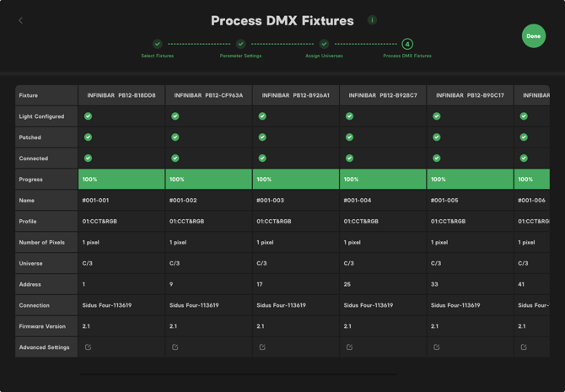Viewport: 565px width, 392px height.
Task: Click Light Configured checkmark for PB12-B18DD8
Action: (88, 116)
